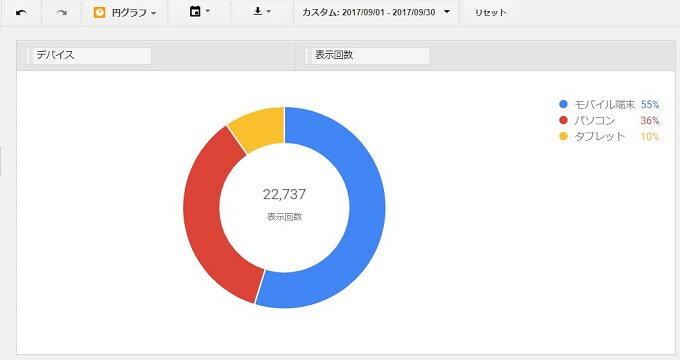Screen dimensions: 680x360
Task: Click the リセット button
Action: [x=490, y=13]
